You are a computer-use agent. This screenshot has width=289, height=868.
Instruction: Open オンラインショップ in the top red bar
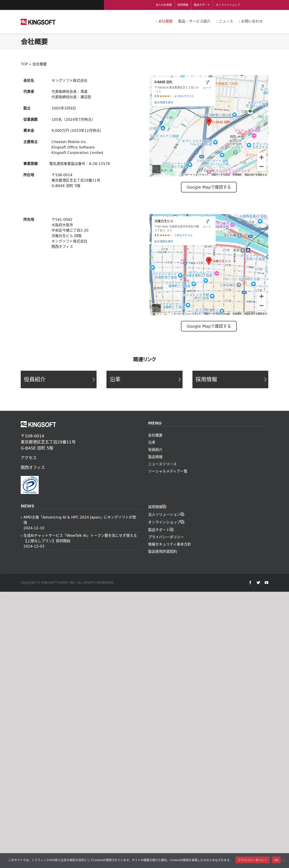coord(228,5)
